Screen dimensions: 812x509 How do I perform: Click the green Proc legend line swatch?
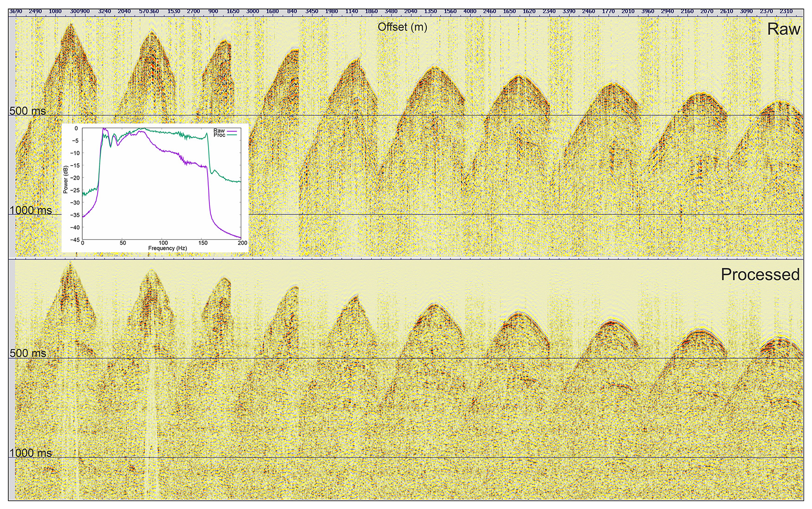233,135
